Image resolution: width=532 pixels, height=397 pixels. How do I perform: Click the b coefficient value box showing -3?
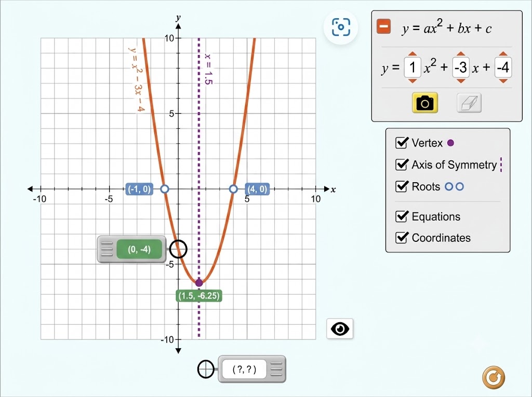(461, 67)
